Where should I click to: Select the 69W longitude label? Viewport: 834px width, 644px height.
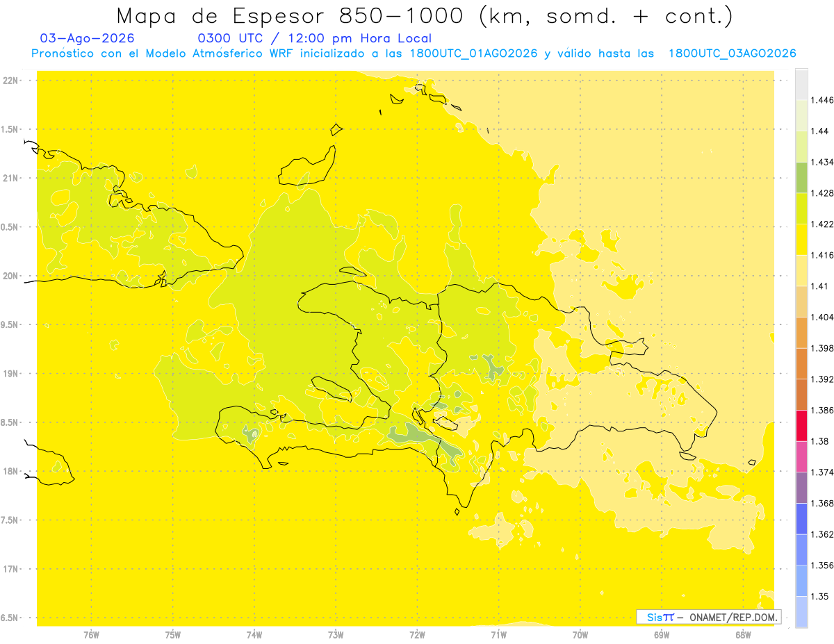coord(662,635)
